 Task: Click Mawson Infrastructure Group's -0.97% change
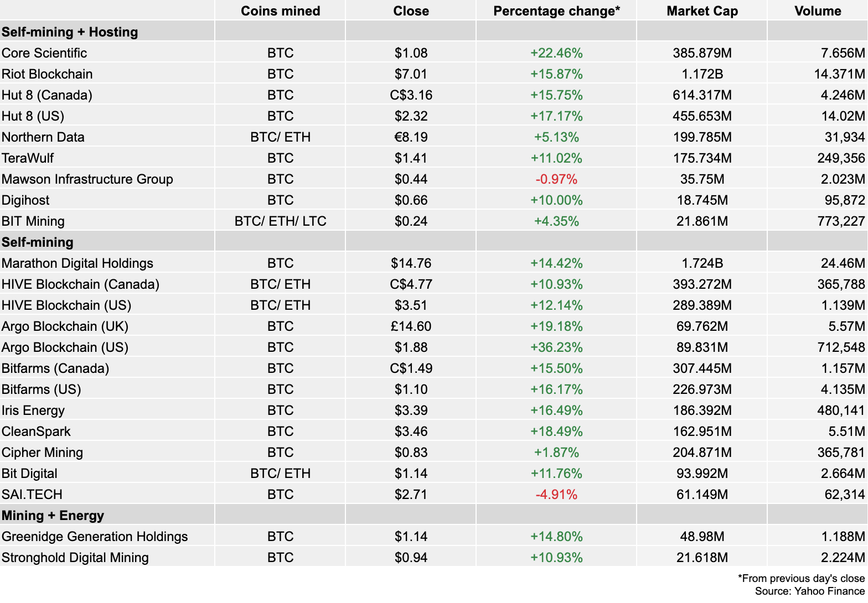(556, 179)
